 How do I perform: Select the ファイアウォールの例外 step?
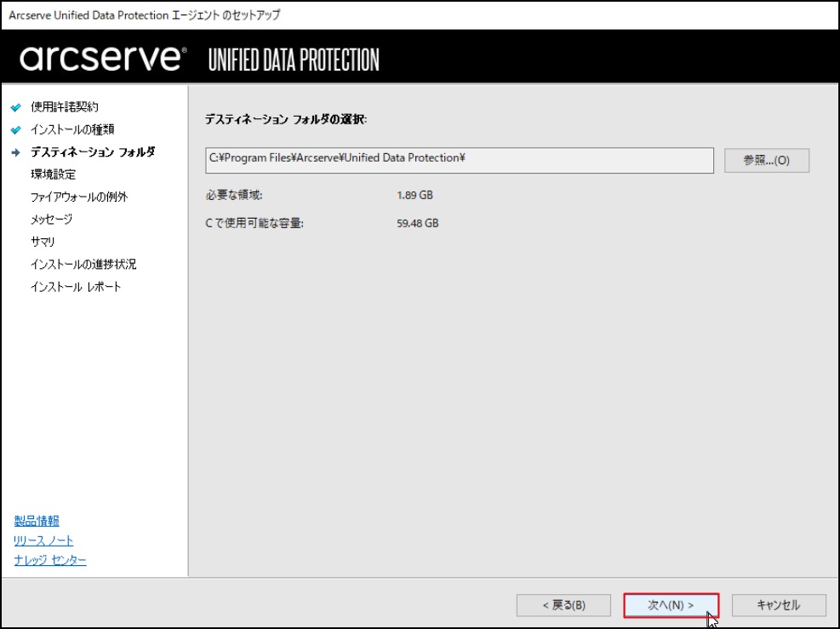click(x=79, y=197)
